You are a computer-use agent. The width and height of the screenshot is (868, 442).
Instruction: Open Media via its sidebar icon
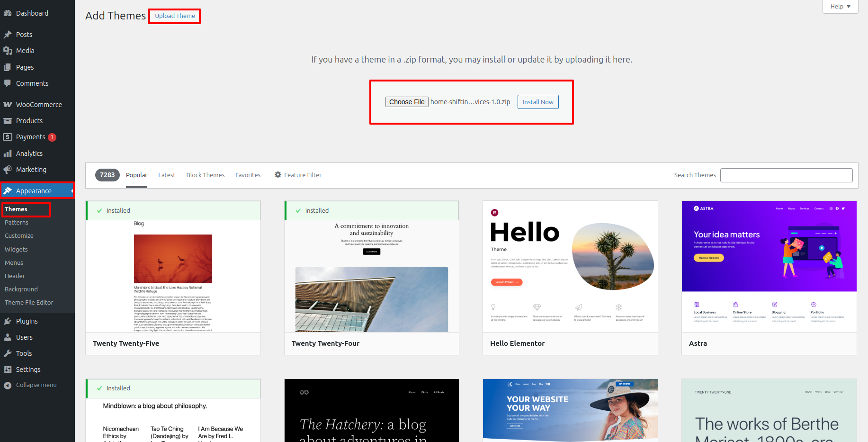point(8,51)
